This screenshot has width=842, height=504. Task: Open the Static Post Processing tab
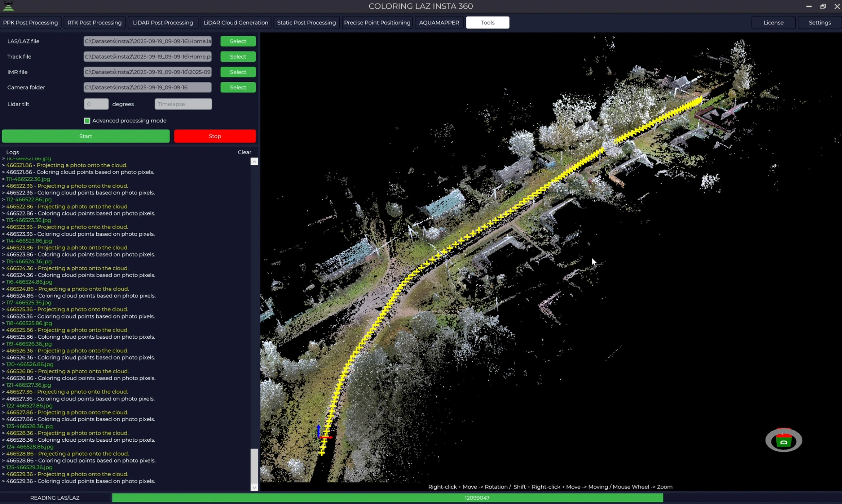tap(306, 22)
